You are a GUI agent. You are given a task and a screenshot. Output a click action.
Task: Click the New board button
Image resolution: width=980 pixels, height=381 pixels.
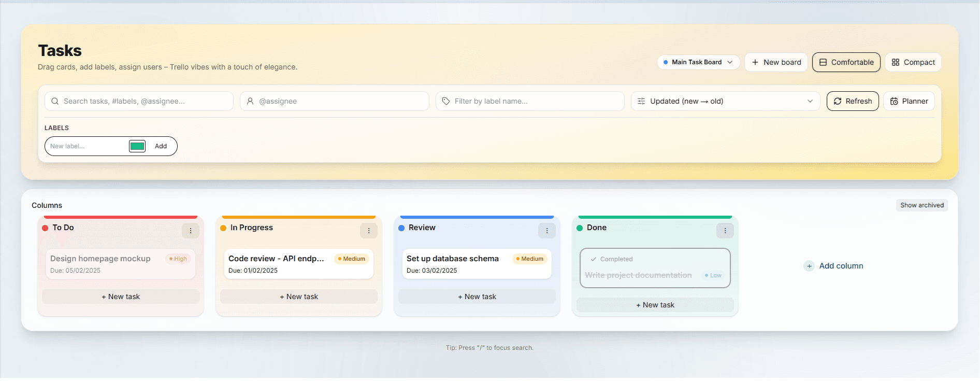[776, 62]
